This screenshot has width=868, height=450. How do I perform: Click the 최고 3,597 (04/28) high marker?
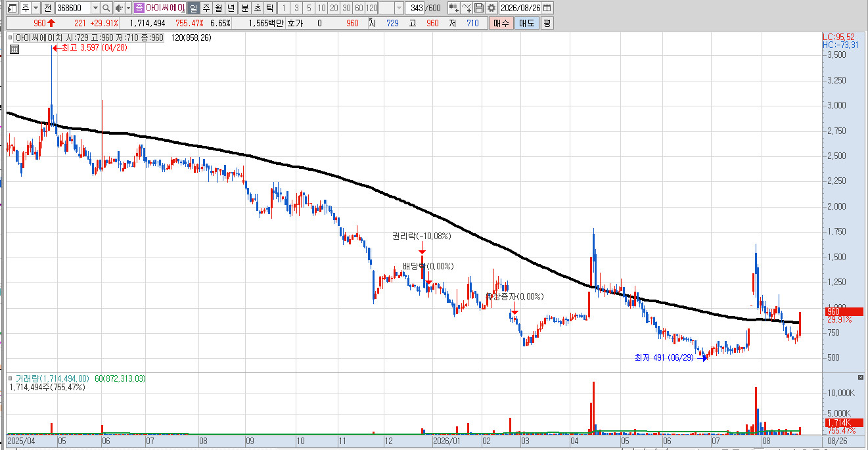click(90, 47)
